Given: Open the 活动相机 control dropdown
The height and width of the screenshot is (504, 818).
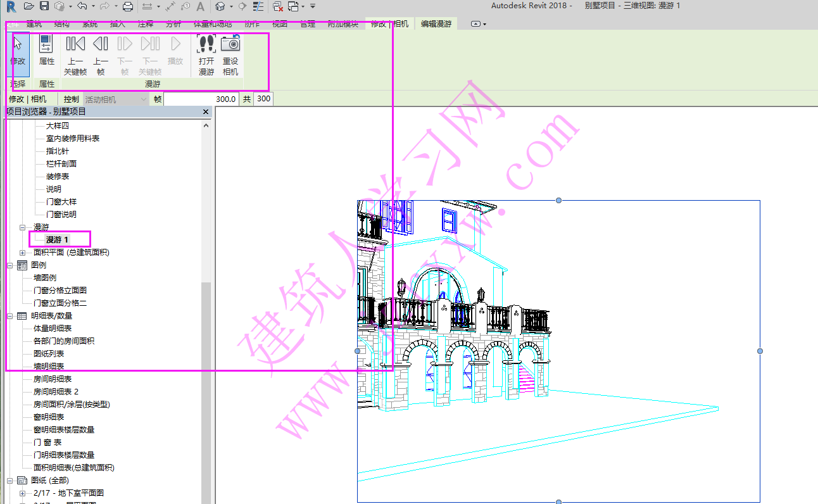Looking at the screenshot, I should (116, 99).
